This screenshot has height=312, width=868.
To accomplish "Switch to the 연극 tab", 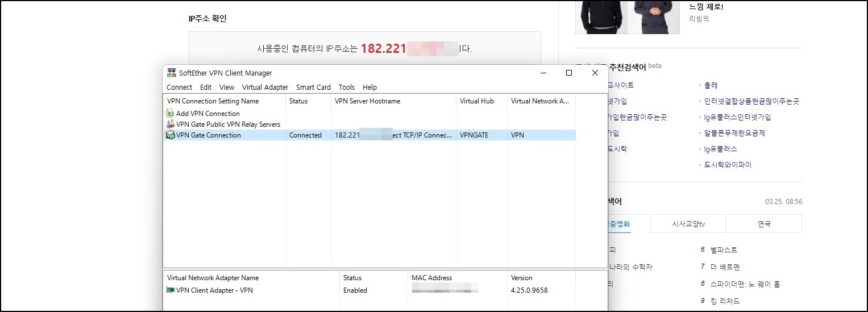I will coord(764,224).
